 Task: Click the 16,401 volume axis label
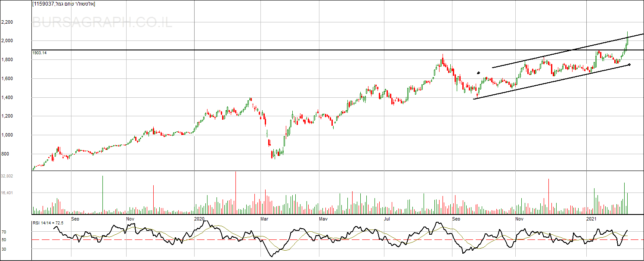pos(7,193)
